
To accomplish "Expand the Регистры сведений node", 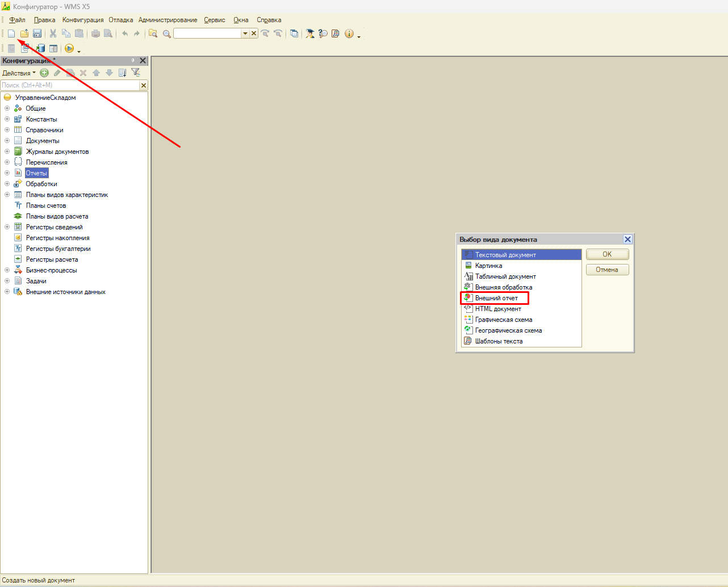I will pos(7,227).
